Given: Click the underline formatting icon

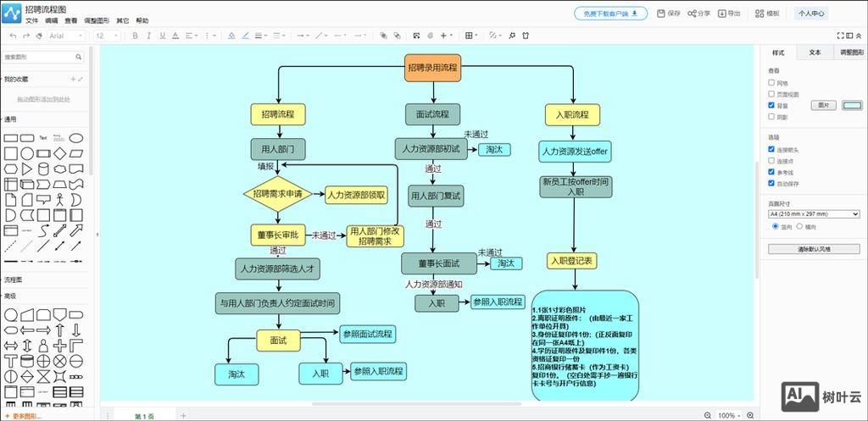Looking at the screenshot, I should tap(162, 36).
